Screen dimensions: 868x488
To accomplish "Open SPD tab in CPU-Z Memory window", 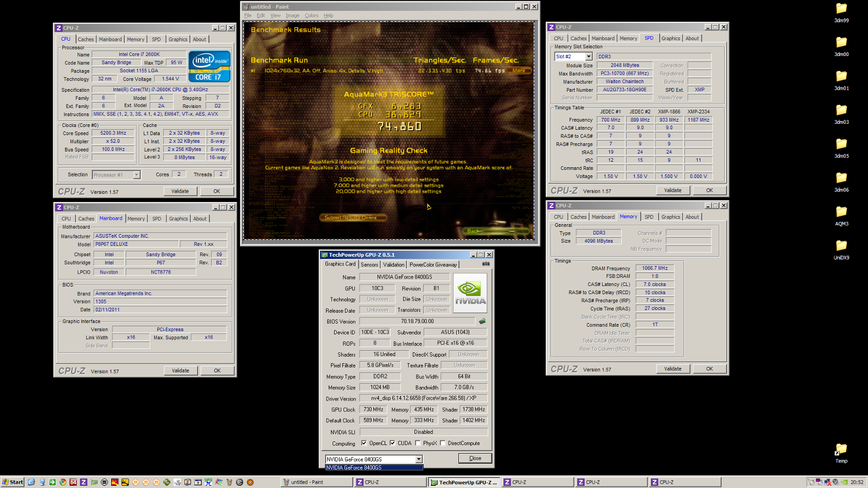I will pyautogui.click(x=649, y=217).
